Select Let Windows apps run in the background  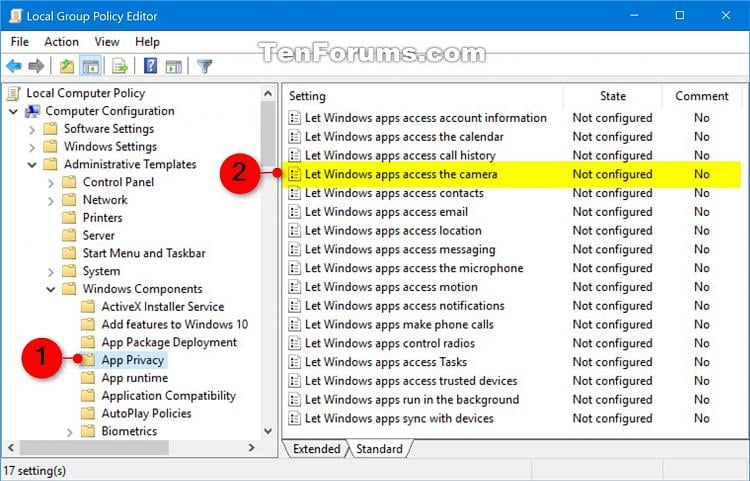[x=412, y=400]
